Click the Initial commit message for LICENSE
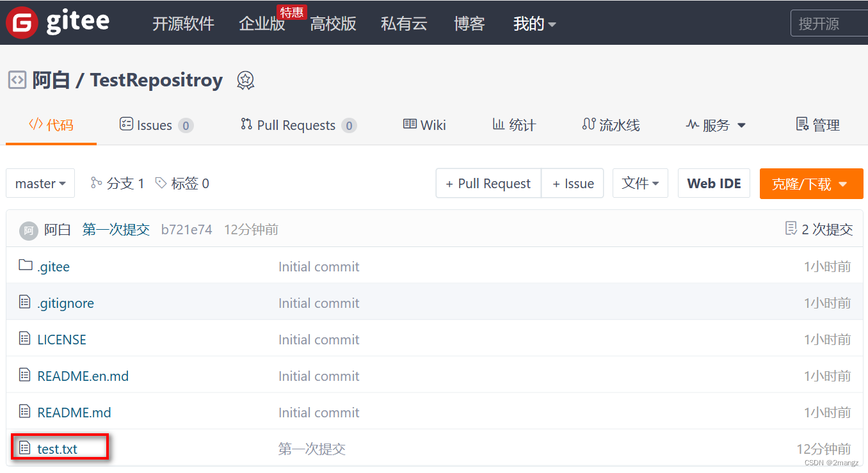This screenshot has width=868, height=473. pyautogui.click(x=319, y=340)
